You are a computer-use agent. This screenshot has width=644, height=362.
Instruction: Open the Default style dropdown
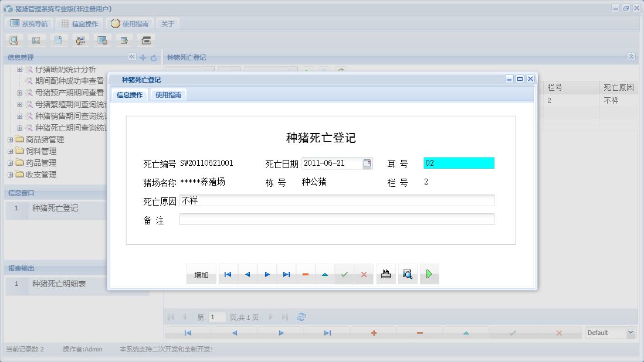631,333
